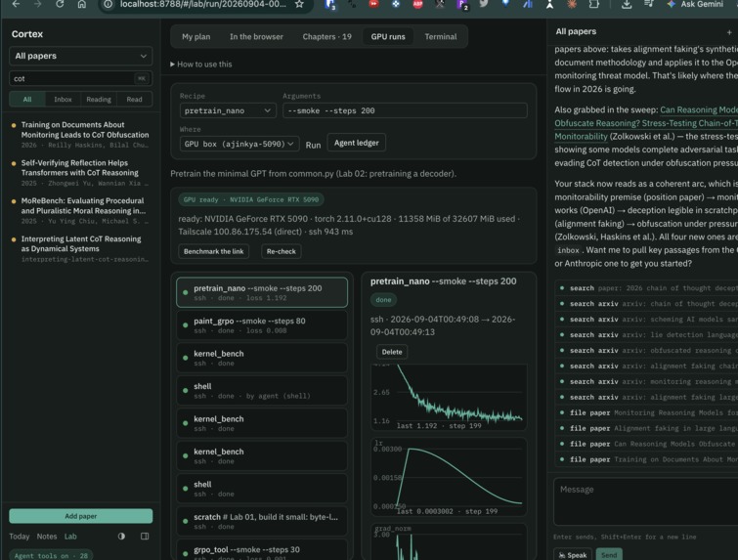Click the Speak microphone button
738x560 pixels.
pos(573,555)
